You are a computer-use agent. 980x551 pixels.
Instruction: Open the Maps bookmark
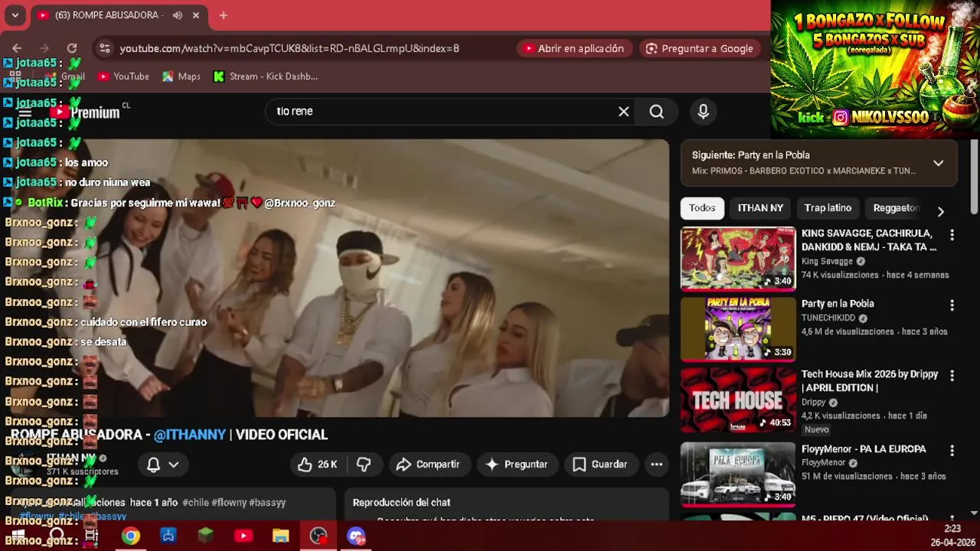[181, 77]
